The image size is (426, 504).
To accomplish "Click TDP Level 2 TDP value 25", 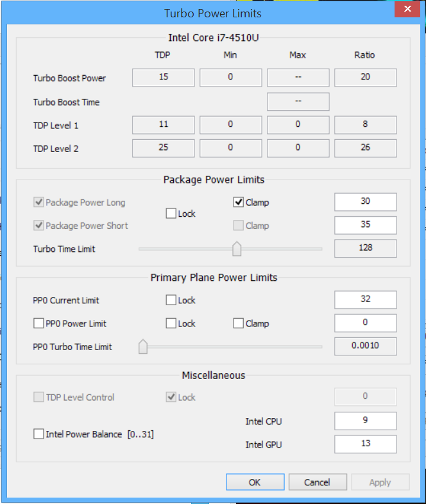I will (x=164, y=148).
